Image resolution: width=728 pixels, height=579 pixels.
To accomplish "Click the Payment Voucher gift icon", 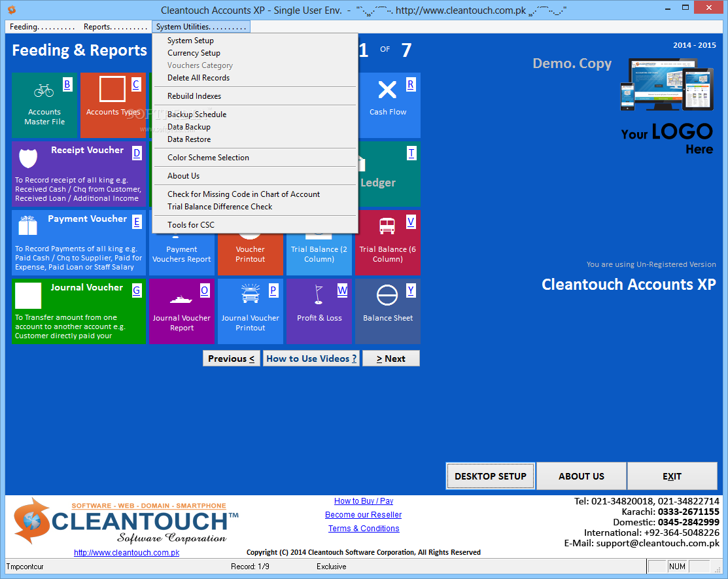I will point(28,226).
